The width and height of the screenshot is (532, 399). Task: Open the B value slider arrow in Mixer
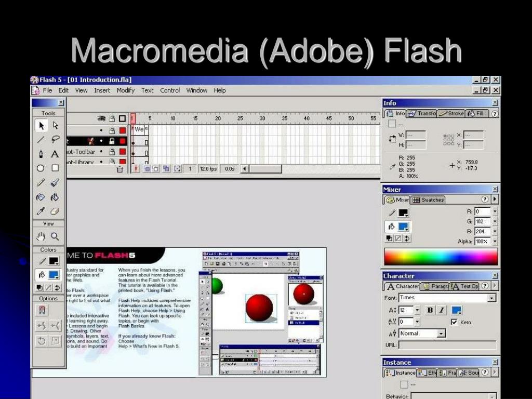[x=495, y=231]
